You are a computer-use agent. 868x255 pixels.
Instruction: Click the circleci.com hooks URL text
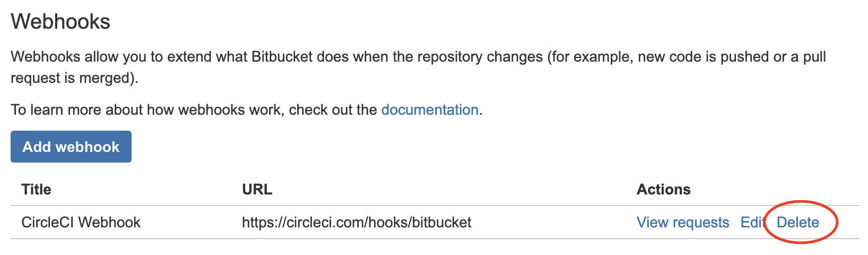[357, 223]
